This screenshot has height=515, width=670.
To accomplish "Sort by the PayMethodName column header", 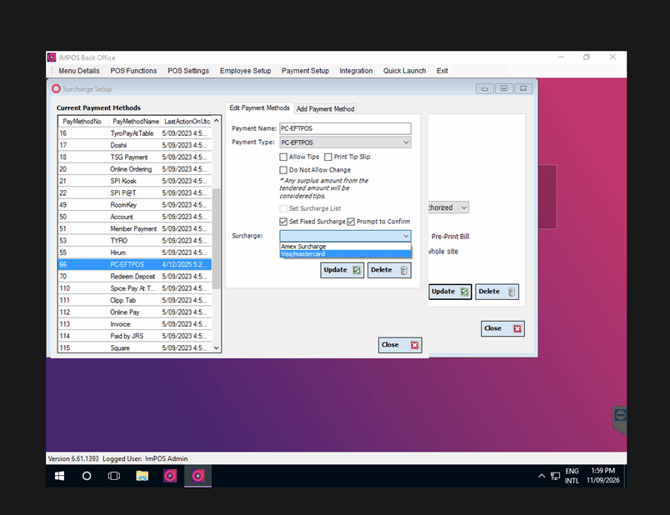I will [135, 121].
